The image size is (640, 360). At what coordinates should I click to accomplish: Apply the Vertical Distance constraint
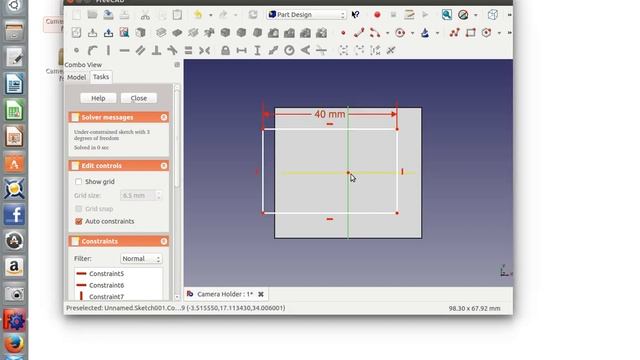click(257, 50)
